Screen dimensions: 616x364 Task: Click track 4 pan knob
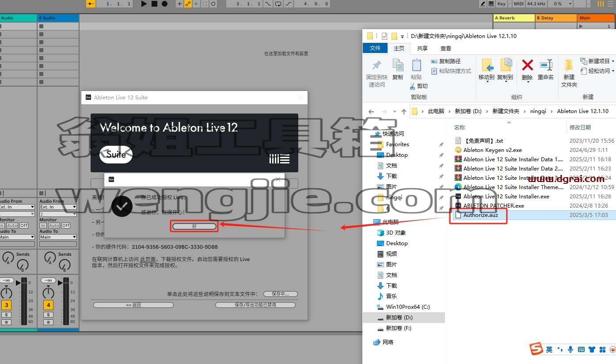click(x=48, y=292)
